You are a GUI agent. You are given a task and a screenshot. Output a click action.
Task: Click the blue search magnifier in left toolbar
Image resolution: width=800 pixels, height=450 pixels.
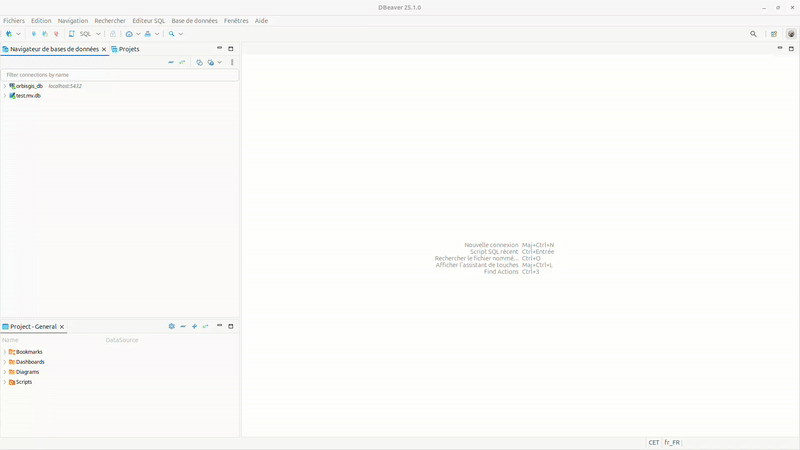(171, 34)
